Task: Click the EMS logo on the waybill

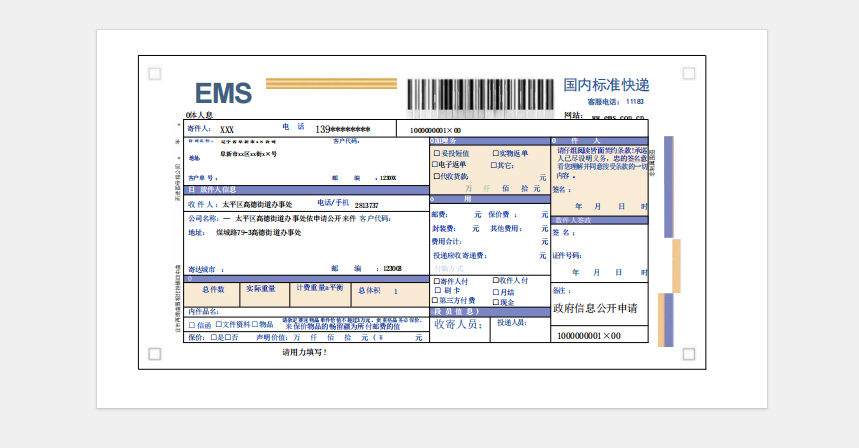Action: pos(224,93)
